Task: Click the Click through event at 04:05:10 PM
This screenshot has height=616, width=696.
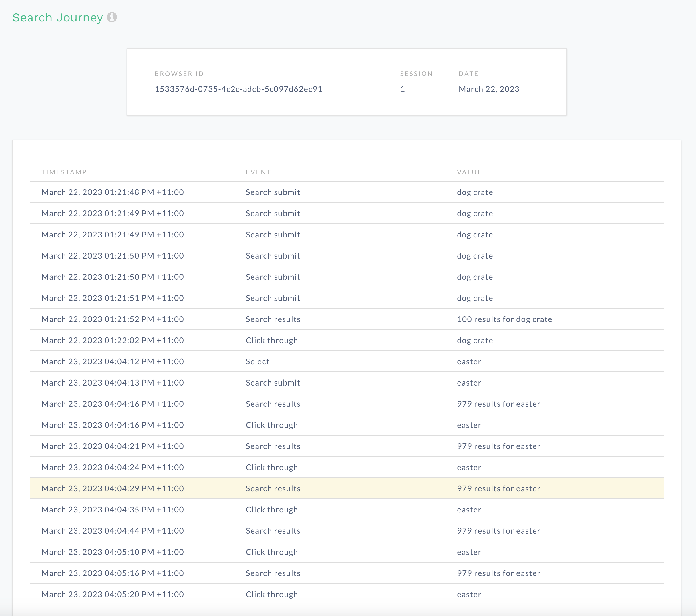Action: point(272,552)
